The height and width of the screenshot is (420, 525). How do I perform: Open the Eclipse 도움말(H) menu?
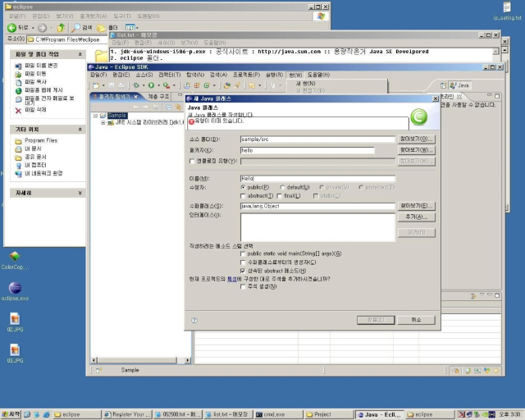click(319, 75)
